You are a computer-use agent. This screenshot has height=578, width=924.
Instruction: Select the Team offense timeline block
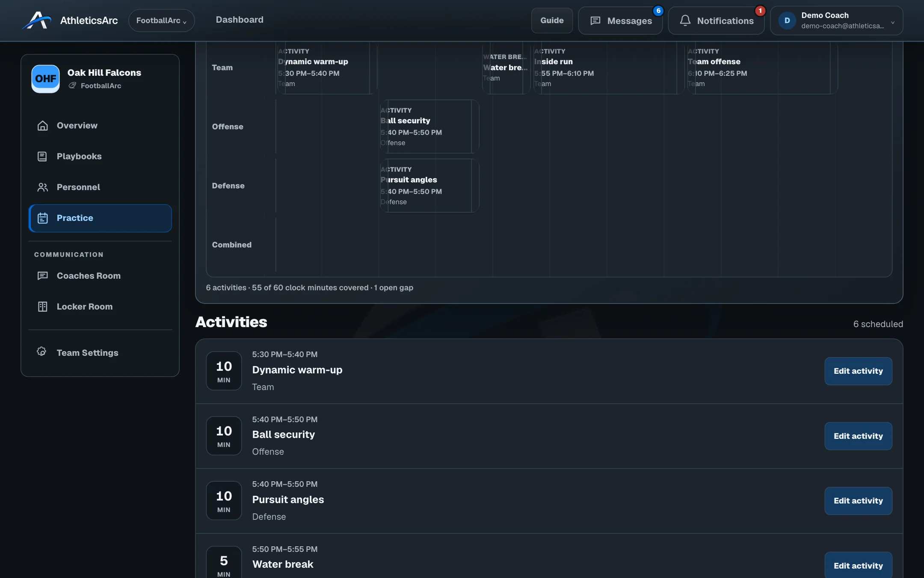tap(762, 67)
